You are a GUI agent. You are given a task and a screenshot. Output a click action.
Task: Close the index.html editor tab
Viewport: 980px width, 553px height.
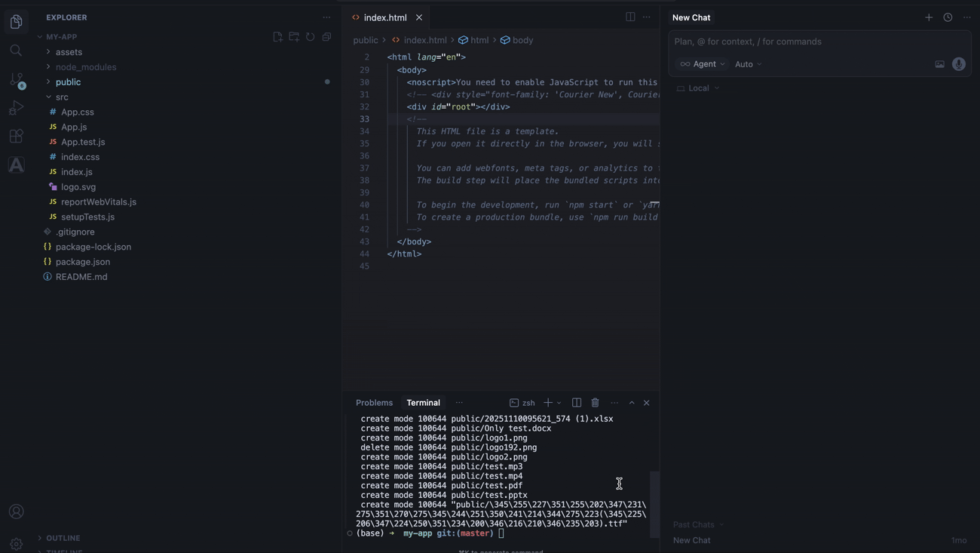coord(419,17)
